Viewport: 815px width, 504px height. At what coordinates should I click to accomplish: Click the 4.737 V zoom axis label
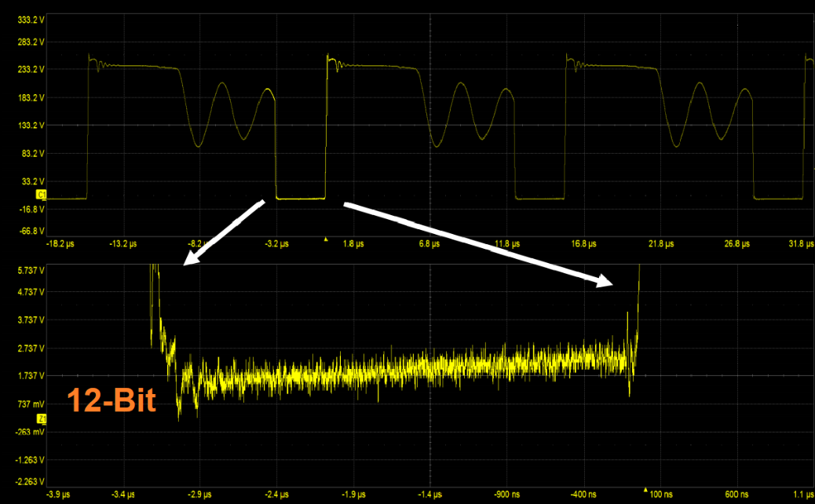point(31,292)
